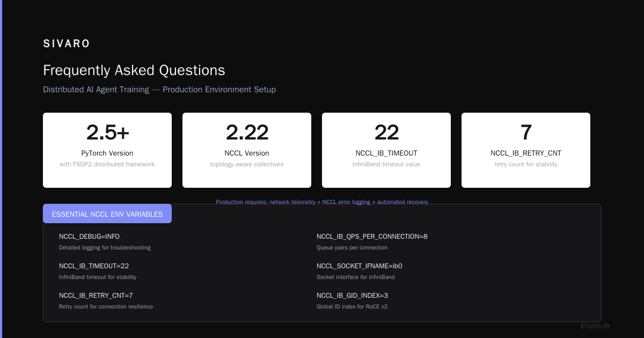
Task: Click the 2.22 value
Action: click(247, 133)
